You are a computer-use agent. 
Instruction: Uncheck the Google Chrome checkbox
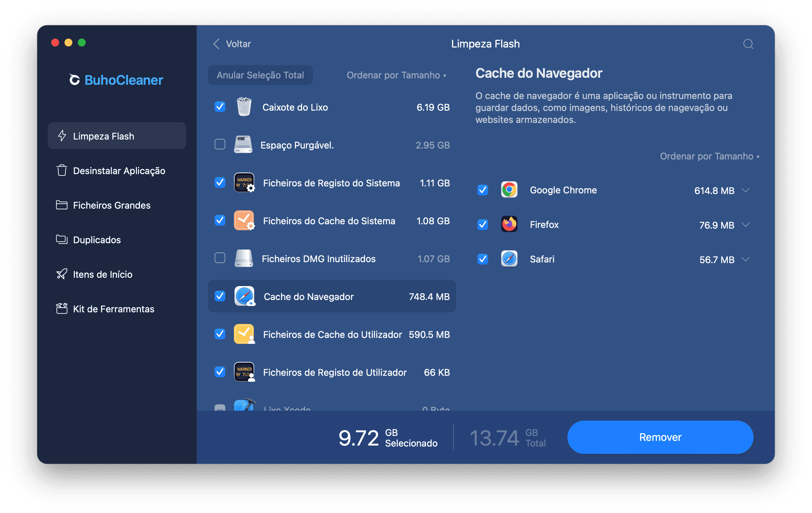[x=482, y=190]
